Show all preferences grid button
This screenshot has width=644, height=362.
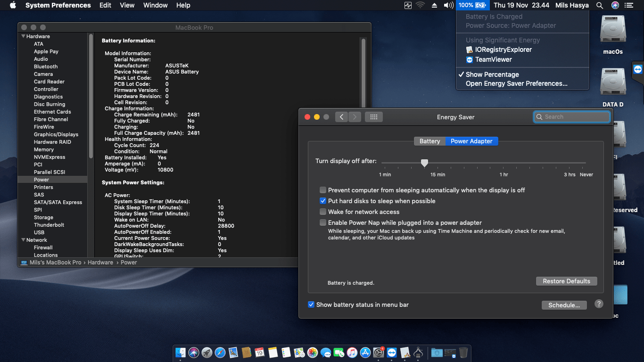[x=374, y=117]
